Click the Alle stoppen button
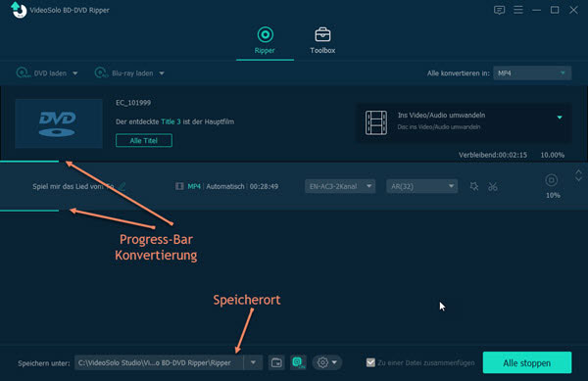Viewport: 588px width, 381px height. 527,362
